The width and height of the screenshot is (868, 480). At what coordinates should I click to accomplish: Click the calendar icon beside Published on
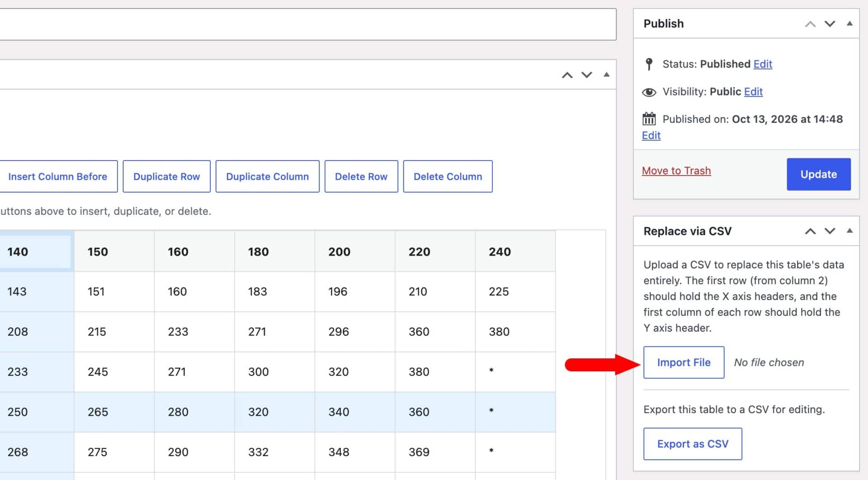point(649,119)
